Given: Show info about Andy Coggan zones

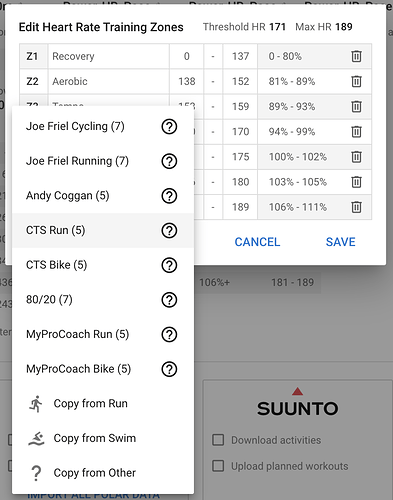Looking at the screenshot, I should [169, 196].
